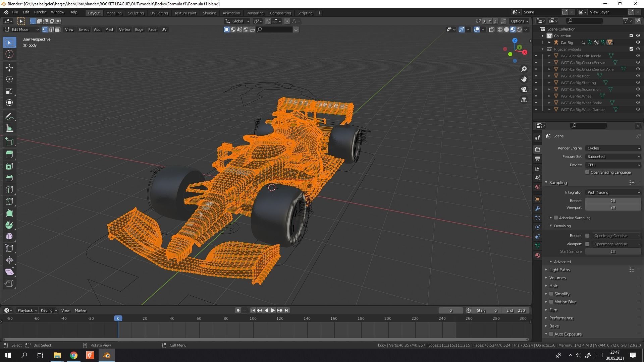Enable Viewport denoising checkbox
This screenshot has width=644, height=362.
click(587, 244)
